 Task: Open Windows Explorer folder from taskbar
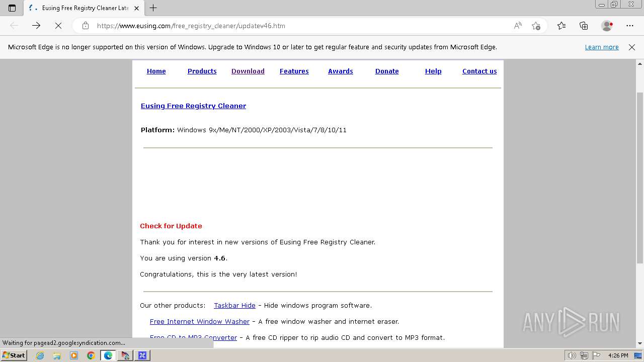[57, 355]
